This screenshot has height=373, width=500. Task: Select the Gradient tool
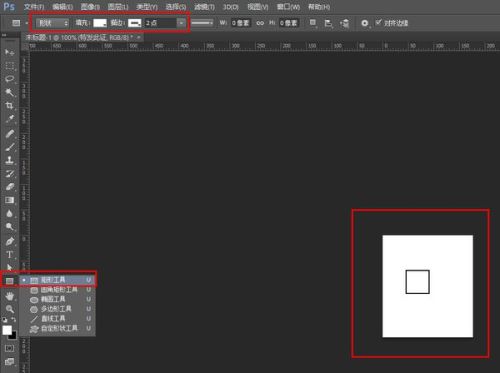click(x=9, y=200)
